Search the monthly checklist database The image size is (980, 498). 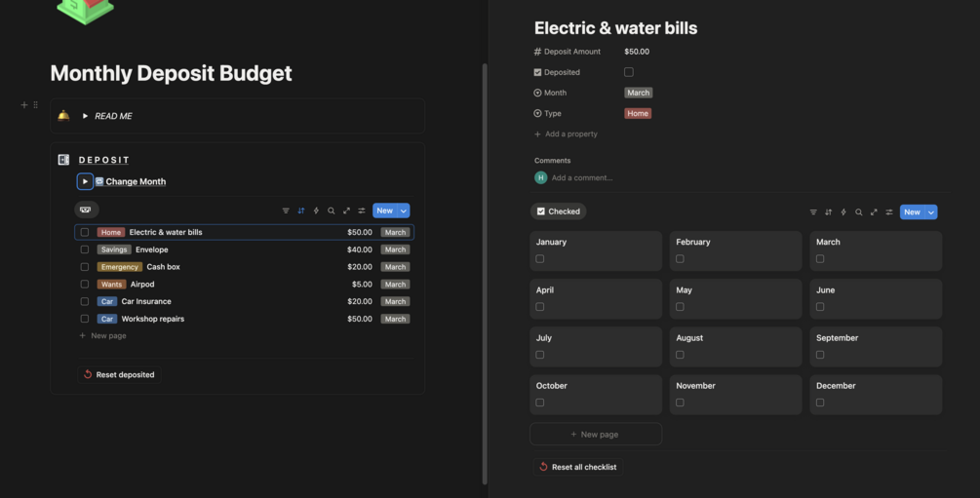859,212
